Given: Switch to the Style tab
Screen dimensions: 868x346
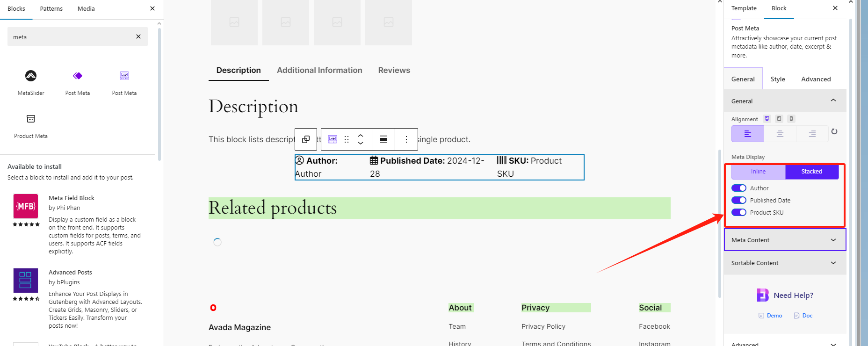Looking at the screenshot, I should [x=778, y=79].
